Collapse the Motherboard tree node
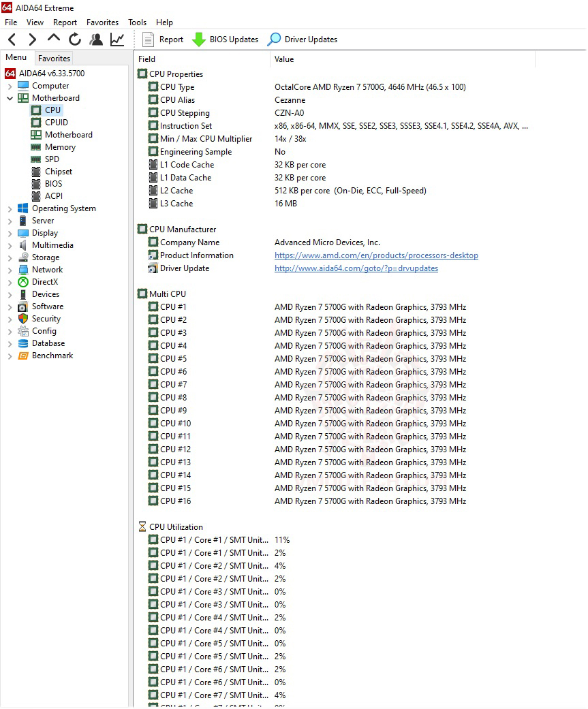 click(10, 98)
